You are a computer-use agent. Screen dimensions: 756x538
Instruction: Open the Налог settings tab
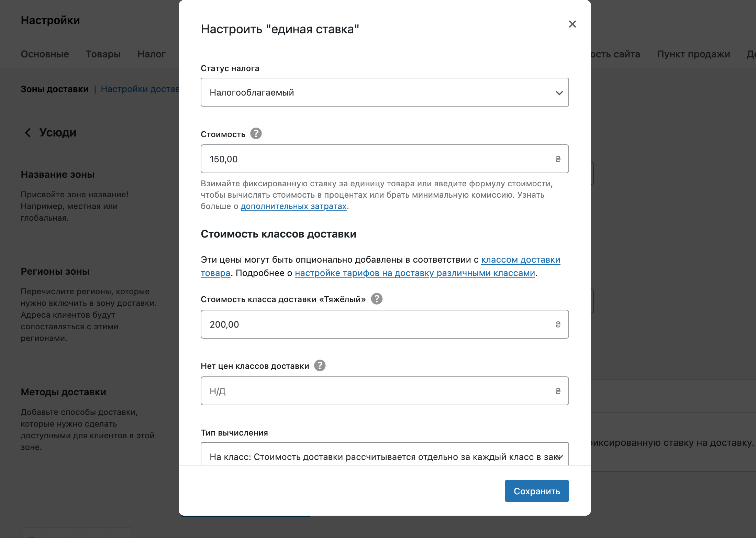point(151,54)
